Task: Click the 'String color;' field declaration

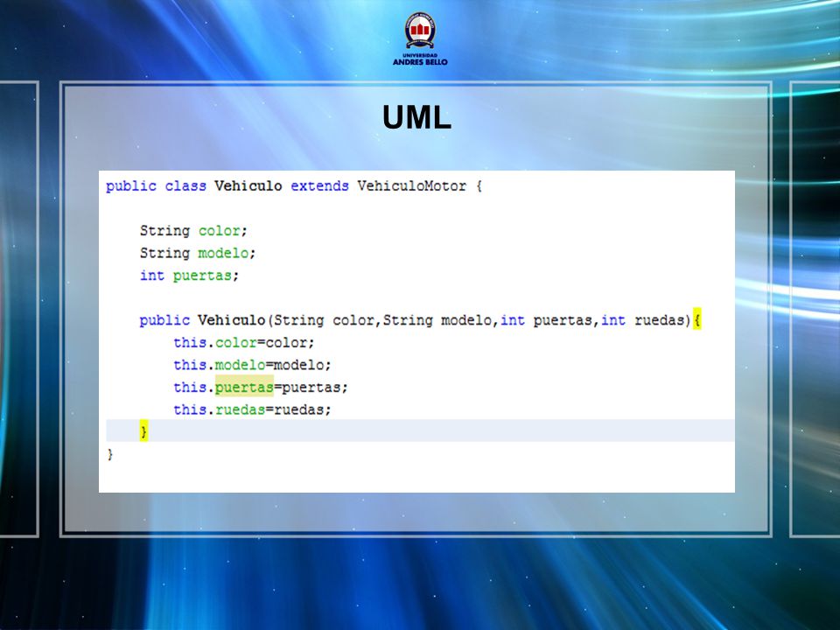Action: 193,231
